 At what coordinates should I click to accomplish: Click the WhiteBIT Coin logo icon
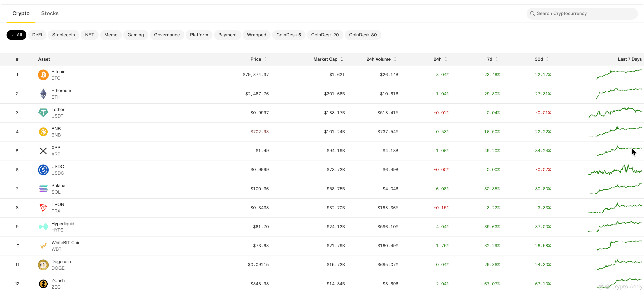point(43,246)
